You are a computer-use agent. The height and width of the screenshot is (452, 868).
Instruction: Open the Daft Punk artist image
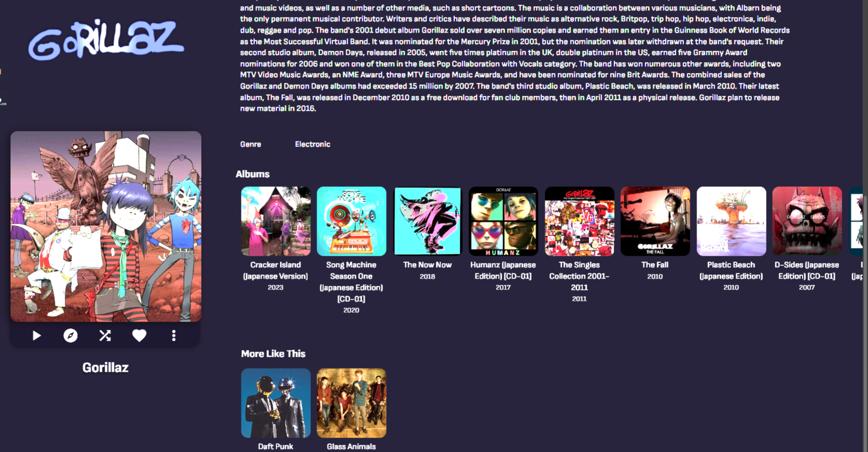276,403
